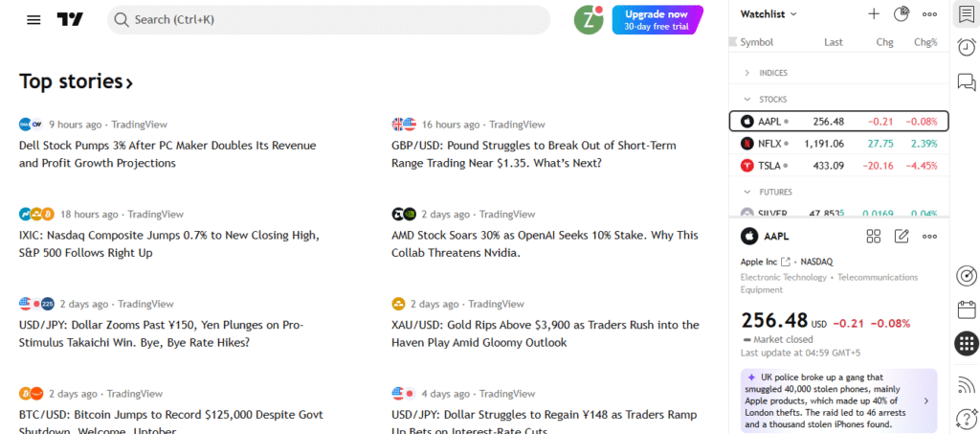This screenshot has width=980, height=434.
Task: Click the Tesla logo in watchlist
Action: click(x=746, y=166)
